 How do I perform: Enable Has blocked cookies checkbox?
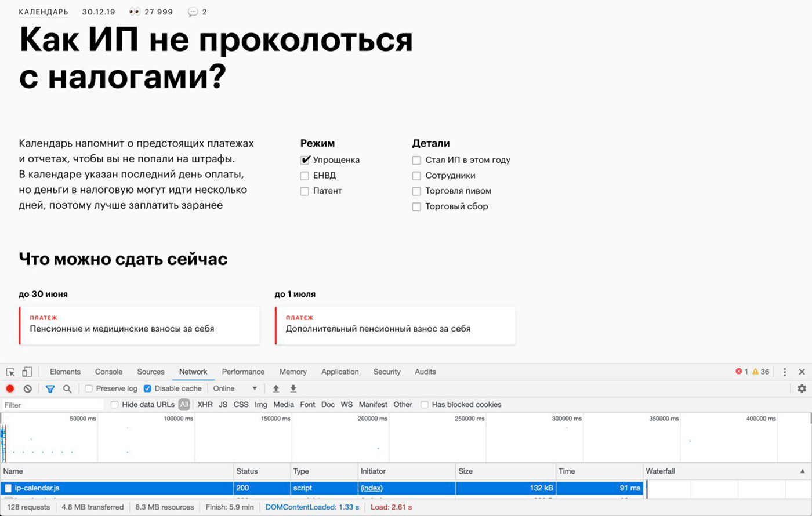pyautogui.click(x=425, y=405)
